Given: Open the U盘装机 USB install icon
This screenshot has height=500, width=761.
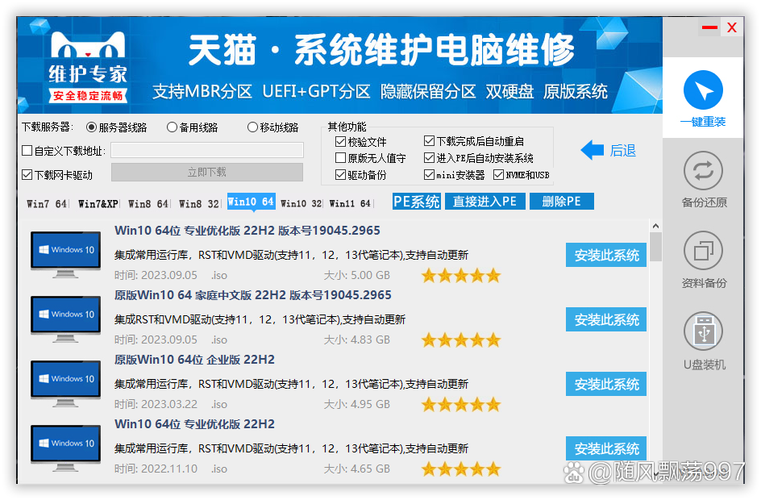Looking at the screenshot, I should click(703, 332).
